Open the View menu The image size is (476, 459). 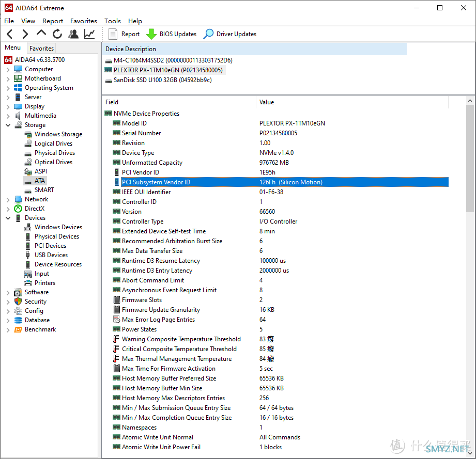point(28,21)
